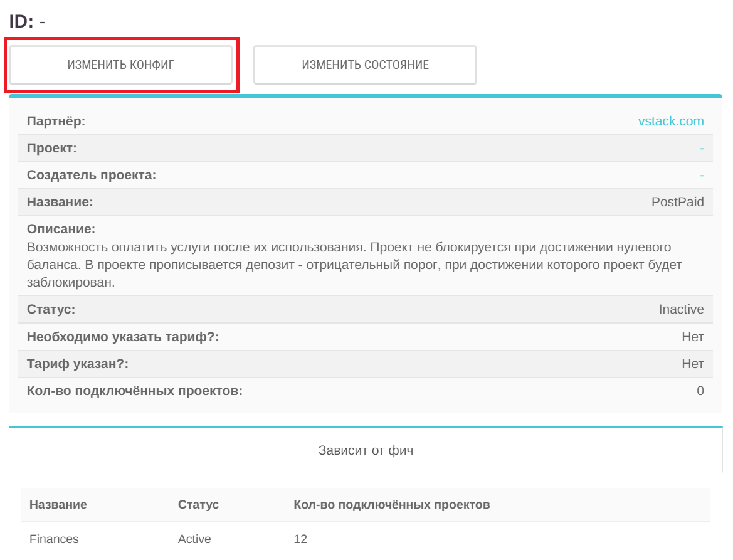Click the Inactive status value
Image resolution: width=733 pixels, height=560 pixels.
(x=681, y=309)
